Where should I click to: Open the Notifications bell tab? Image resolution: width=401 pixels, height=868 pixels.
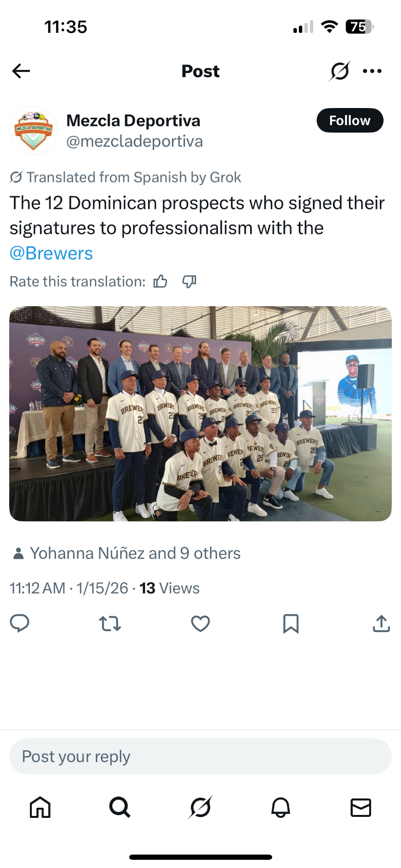pos(281,807)
